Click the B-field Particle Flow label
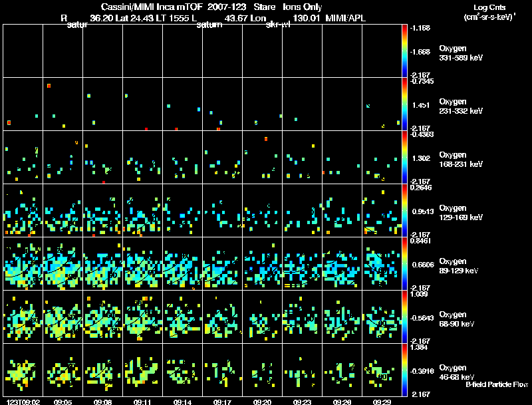This screenshot has height=405, width=532. click(x=497, y=384)
